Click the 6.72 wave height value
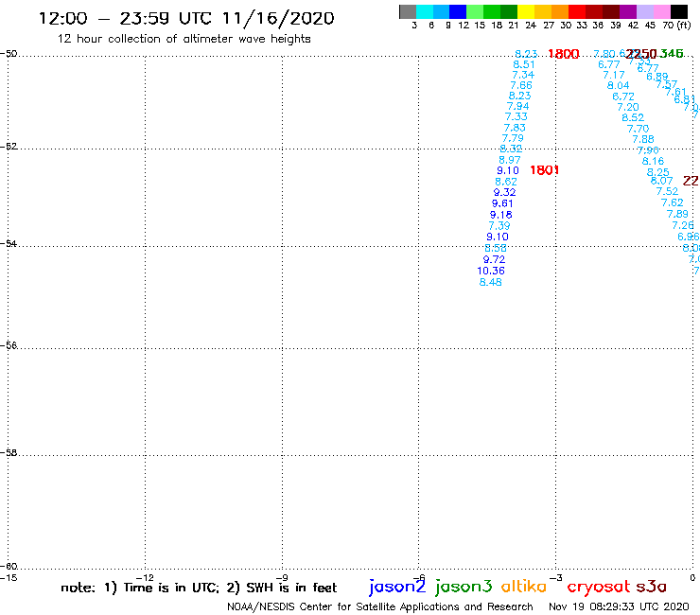This screenshot has width=700, height=615. 623,97
